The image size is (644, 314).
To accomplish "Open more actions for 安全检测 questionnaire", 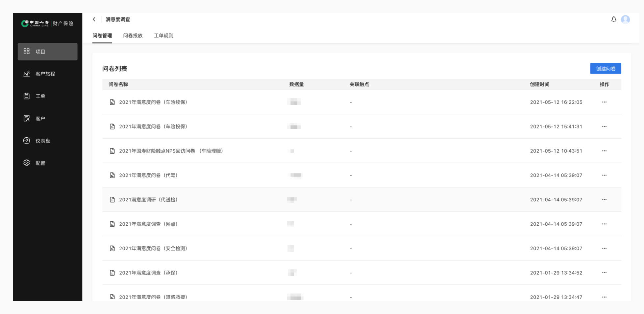I will (604, 248).
